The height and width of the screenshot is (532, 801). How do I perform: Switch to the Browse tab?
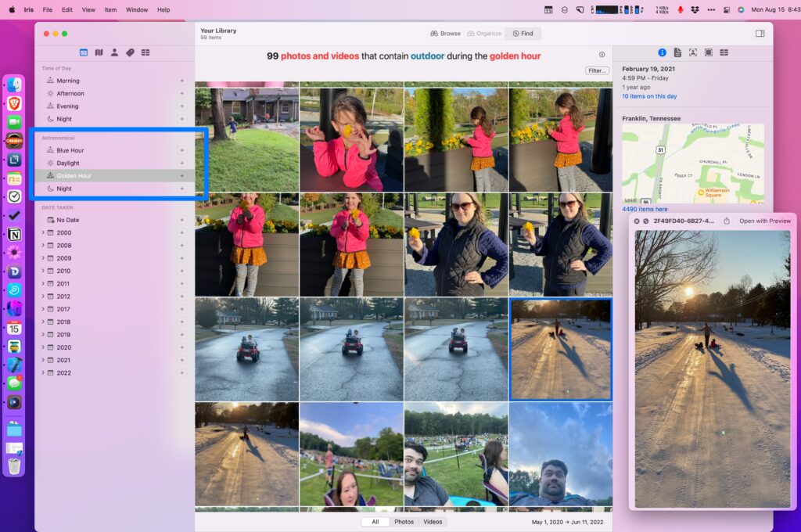(x=445, y=33)
